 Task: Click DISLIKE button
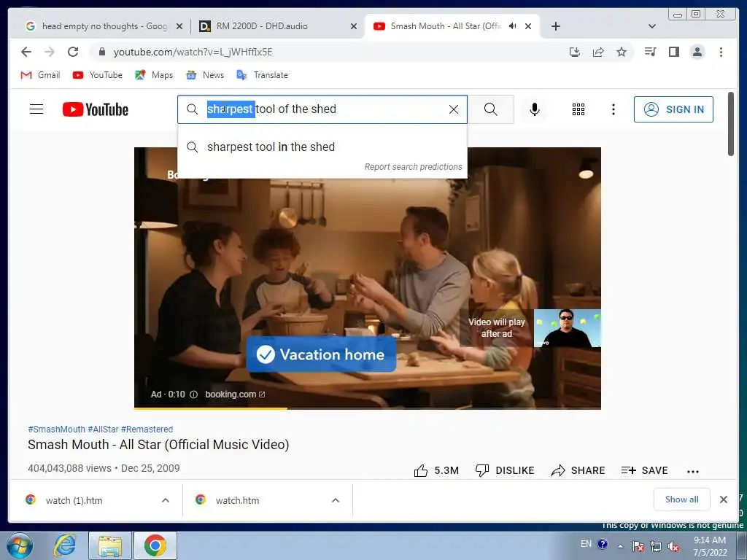coord(505,470)
